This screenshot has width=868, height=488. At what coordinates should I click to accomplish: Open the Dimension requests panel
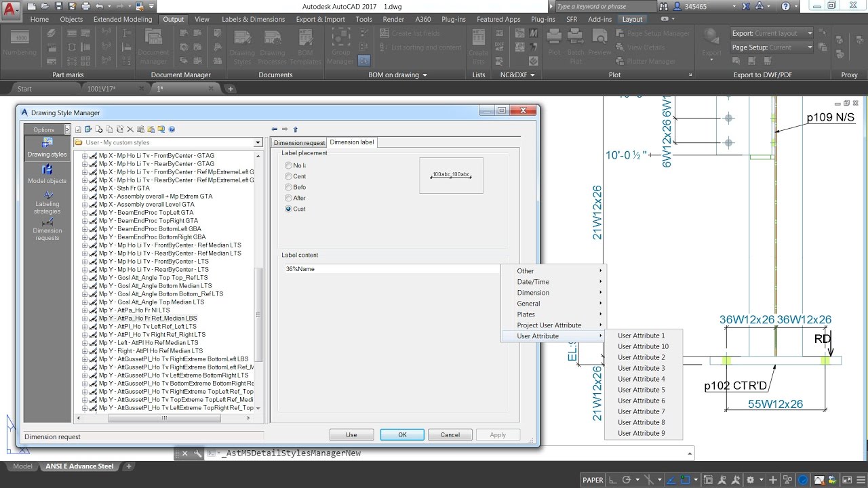(46, 230)
